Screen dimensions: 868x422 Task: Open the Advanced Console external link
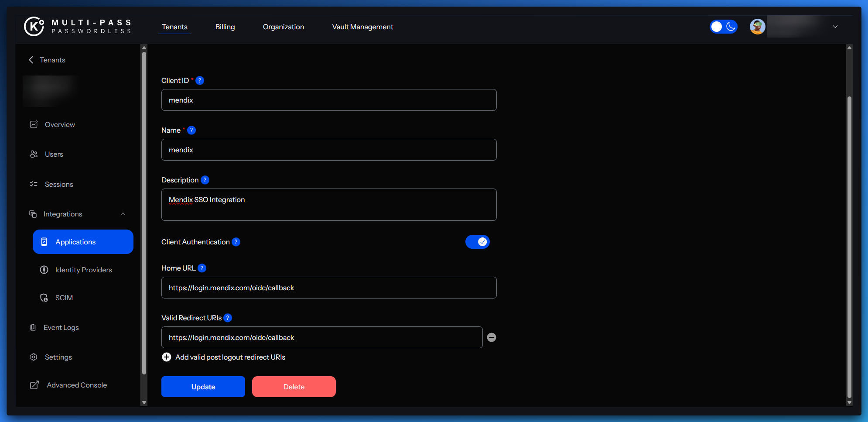coord(76,385)
